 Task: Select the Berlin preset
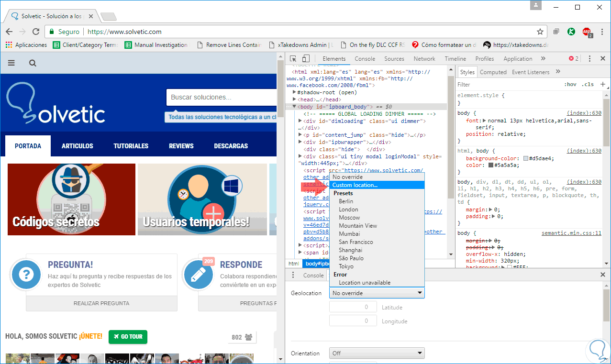(377, 201)
